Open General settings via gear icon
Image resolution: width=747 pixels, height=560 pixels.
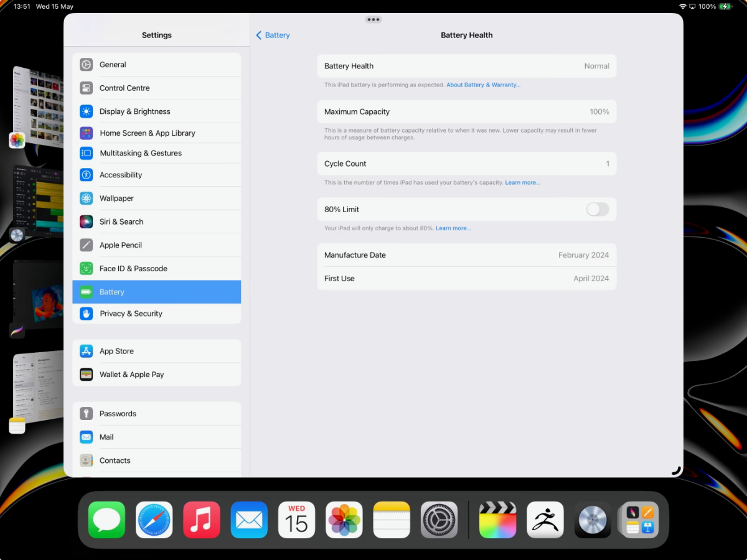click(x=86, y=64)
